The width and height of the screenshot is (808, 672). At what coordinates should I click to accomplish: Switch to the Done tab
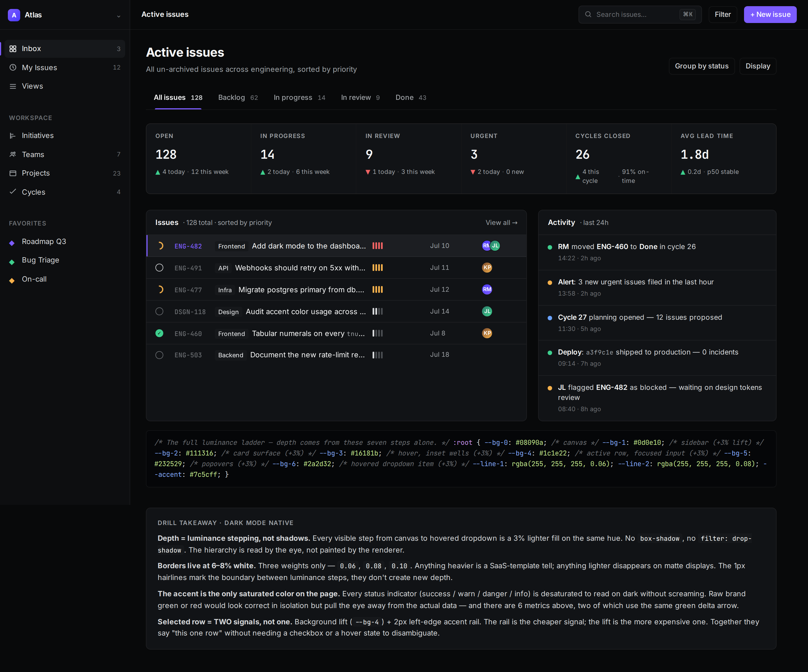coord(410,98)
